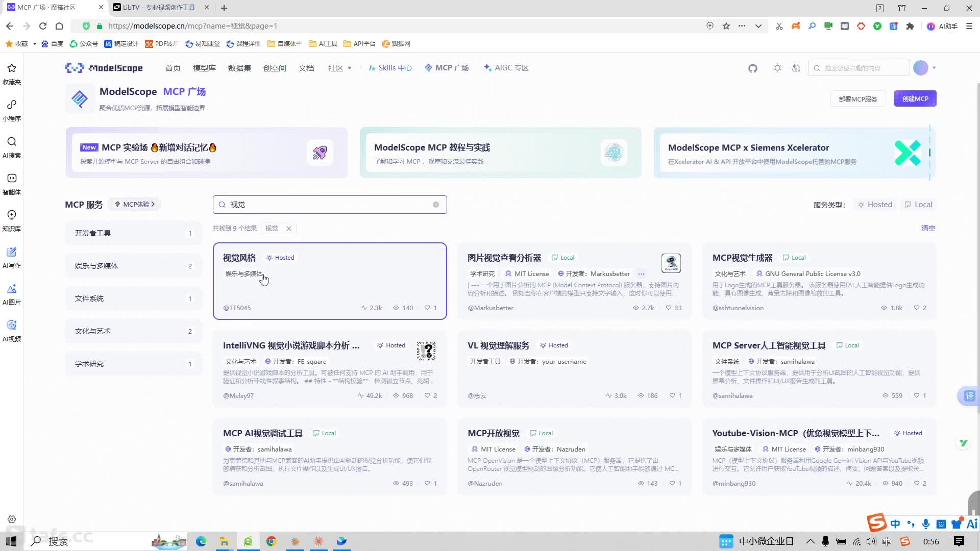Open the GitHub icon in site header

pos(753,68)
